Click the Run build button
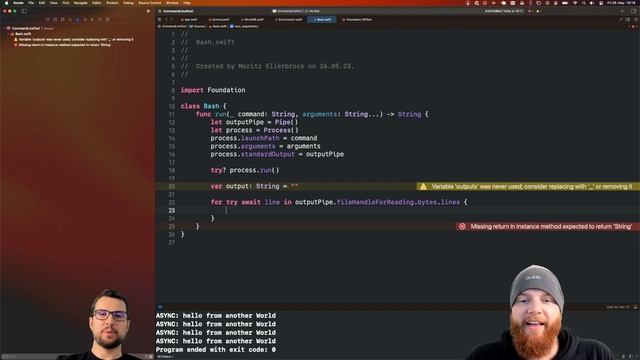Screen dimensions: 640x360 [148, 11]
